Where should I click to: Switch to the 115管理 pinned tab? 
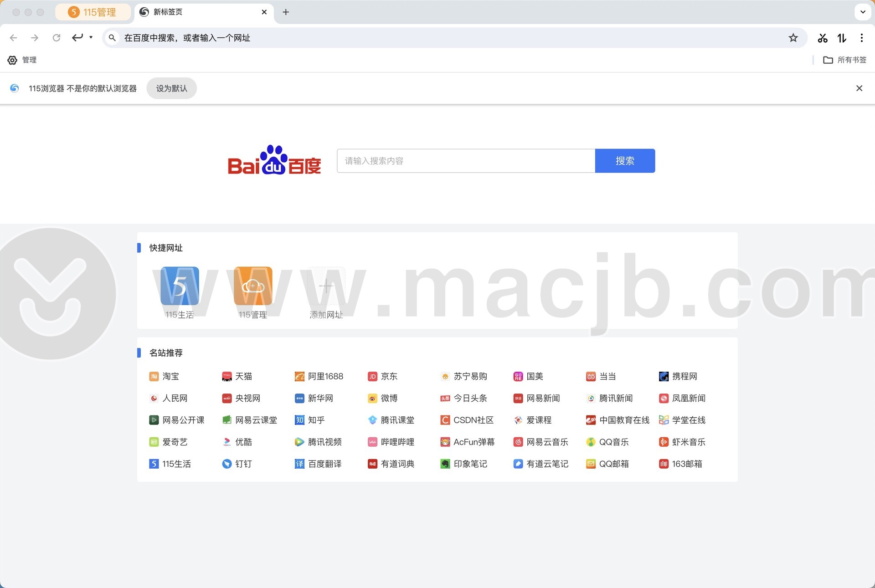point(93,12)
